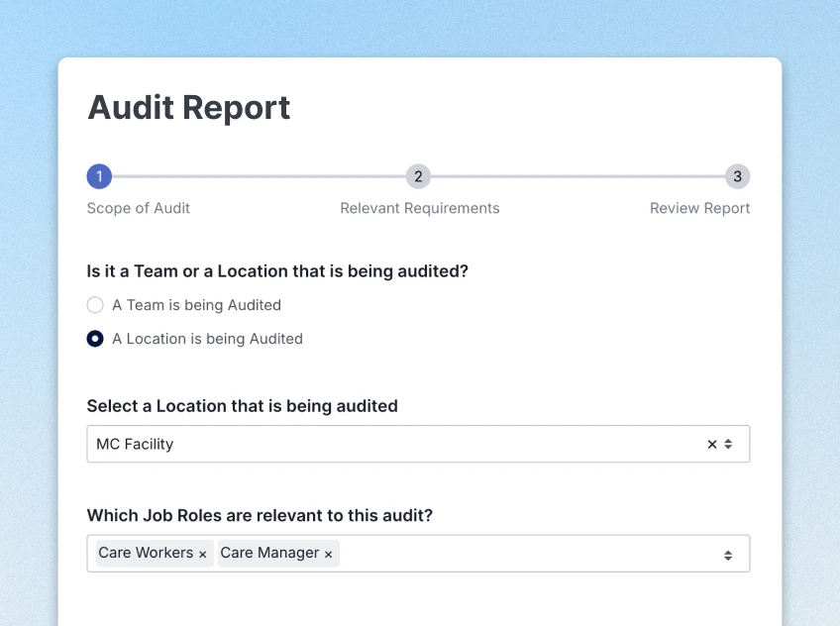Click the MC Facility value text

click(x=135, y=445)
